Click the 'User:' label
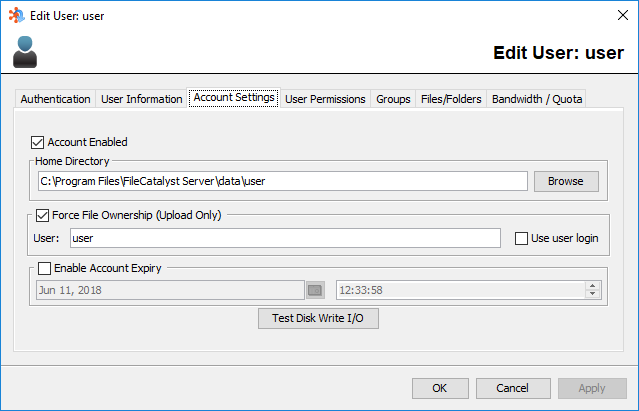Screen dimensions: 639x411 (46, 238)
